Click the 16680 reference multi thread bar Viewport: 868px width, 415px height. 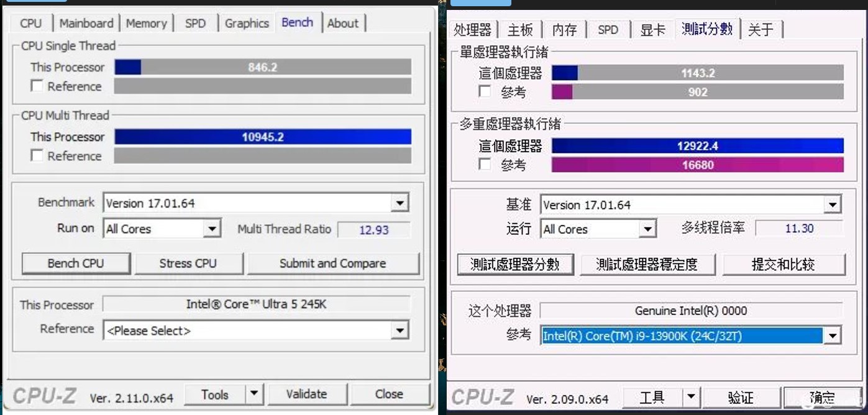tap(698, 165)
